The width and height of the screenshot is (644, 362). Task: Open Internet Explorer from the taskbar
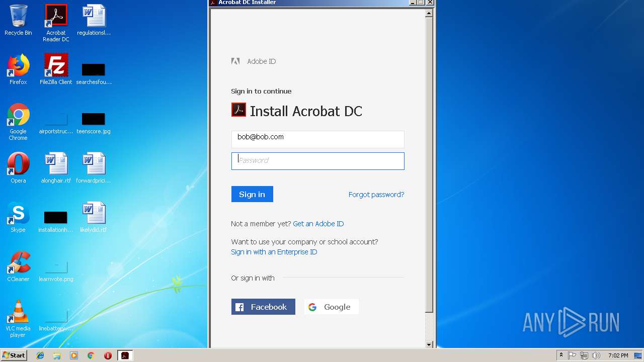click(40, 355)
